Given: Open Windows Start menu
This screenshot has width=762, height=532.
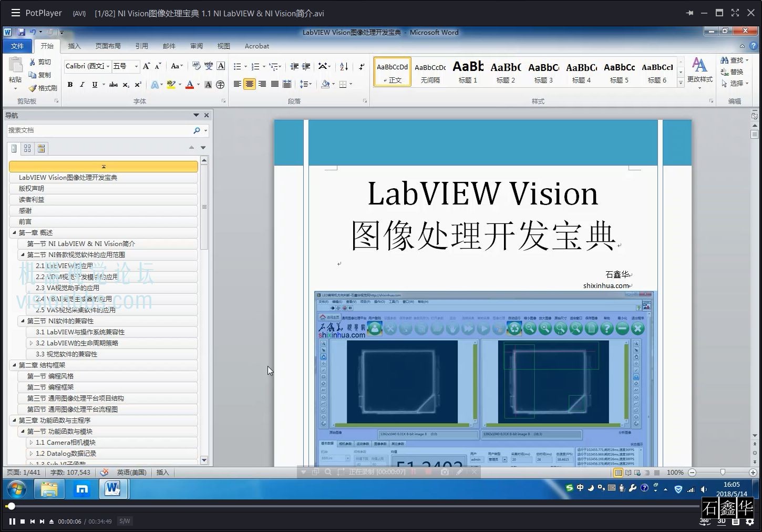Looking at the screenshot, I should coord(17,489).
